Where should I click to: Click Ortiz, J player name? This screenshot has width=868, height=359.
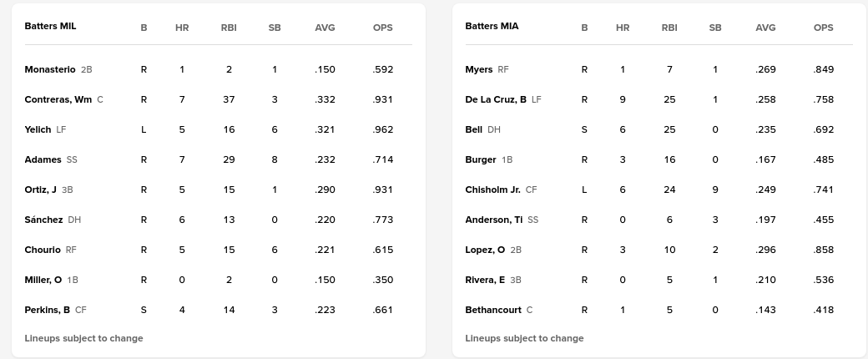40,190
